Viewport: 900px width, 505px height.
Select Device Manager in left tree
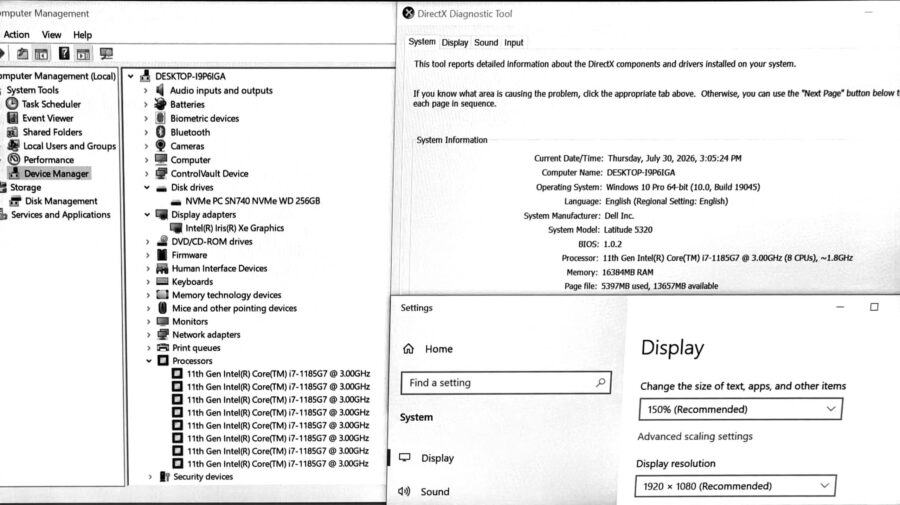pos(56,173)
